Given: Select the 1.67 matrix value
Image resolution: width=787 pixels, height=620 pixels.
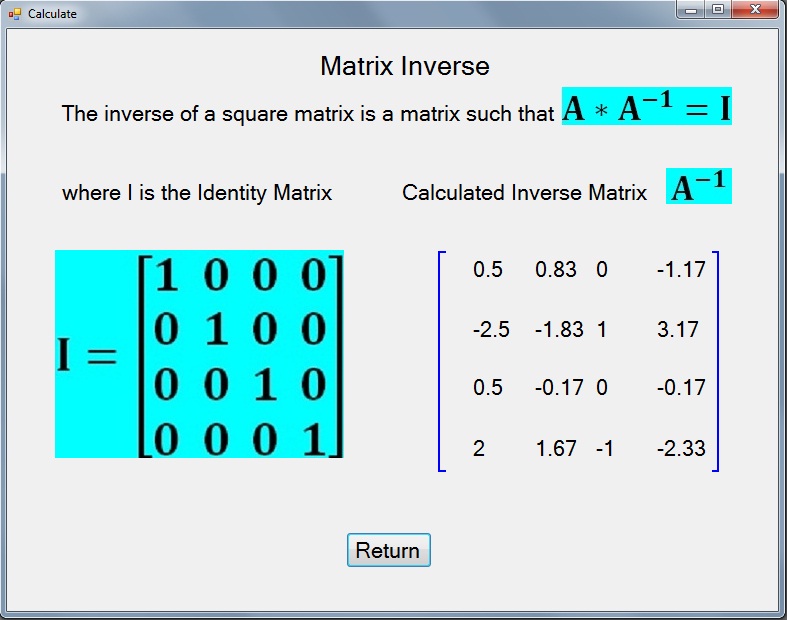Looking at the screenshot, I should tap(556, 448).
